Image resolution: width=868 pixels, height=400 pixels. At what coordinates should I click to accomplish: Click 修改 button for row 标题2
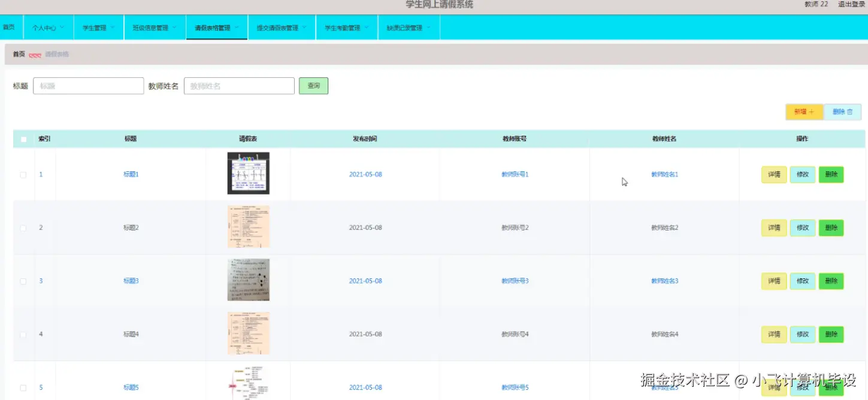[x=803, y=228]
